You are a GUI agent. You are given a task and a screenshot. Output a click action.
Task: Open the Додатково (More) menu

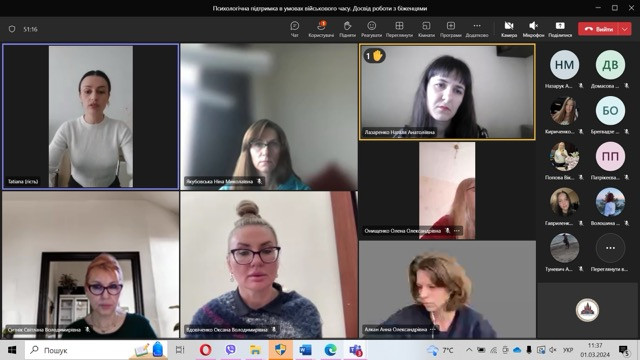click(477, 29)
